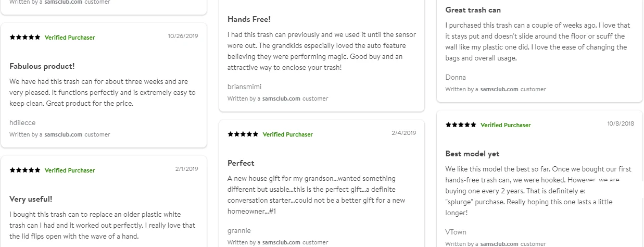Click samsclub.com link under hdilecce's review
Viewport: 644px width, 247px height.
click(64, 134)
